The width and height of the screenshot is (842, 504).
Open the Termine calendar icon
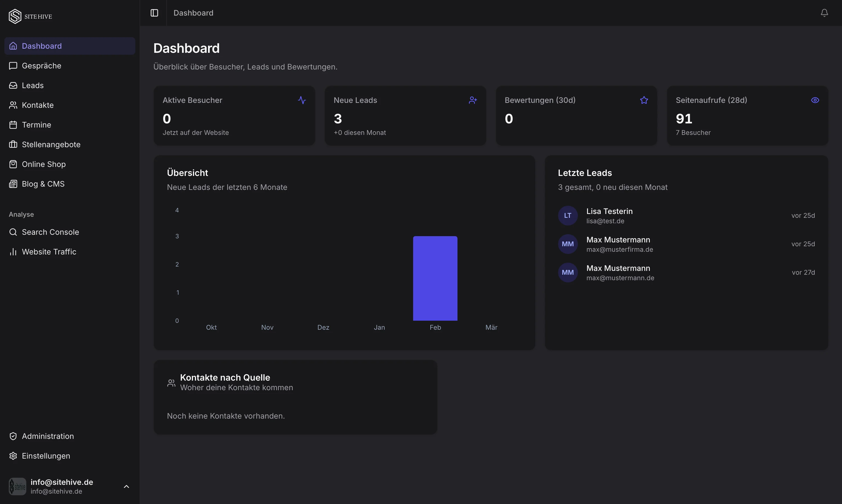point(13,125)
